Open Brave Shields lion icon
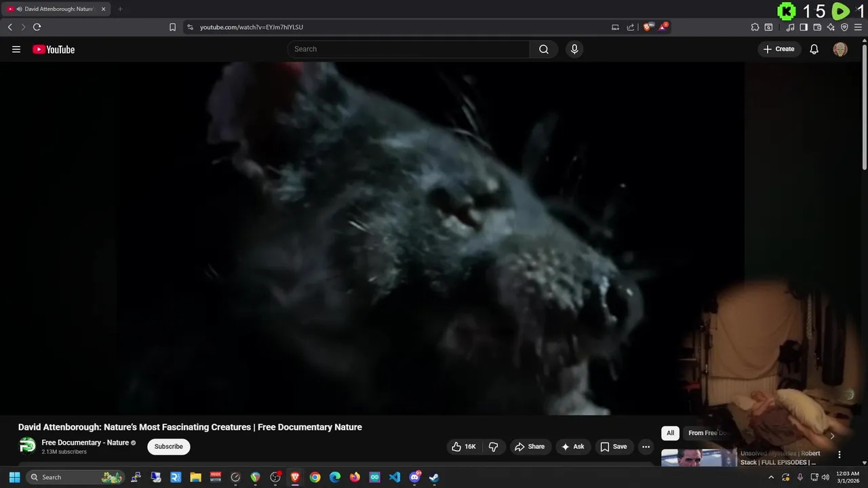Screen dimensions: 868x488 (647, 27)
